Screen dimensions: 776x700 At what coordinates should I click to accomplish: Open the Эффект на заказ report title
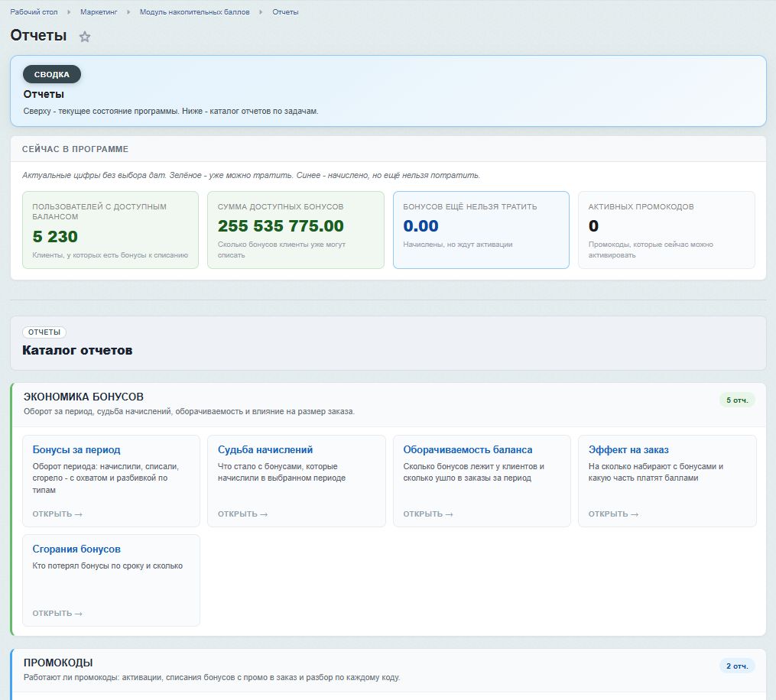coord(628,449)
